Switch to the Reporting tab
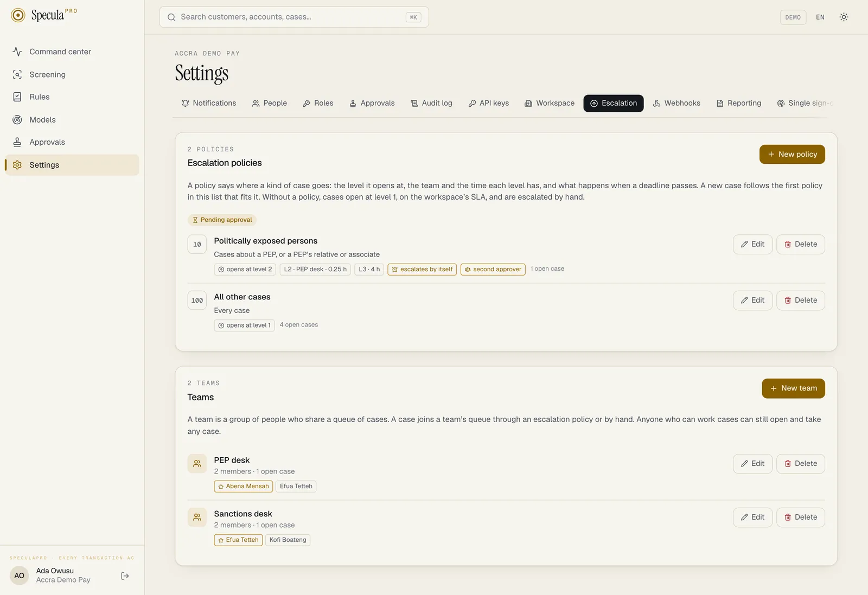 (739, 103)
